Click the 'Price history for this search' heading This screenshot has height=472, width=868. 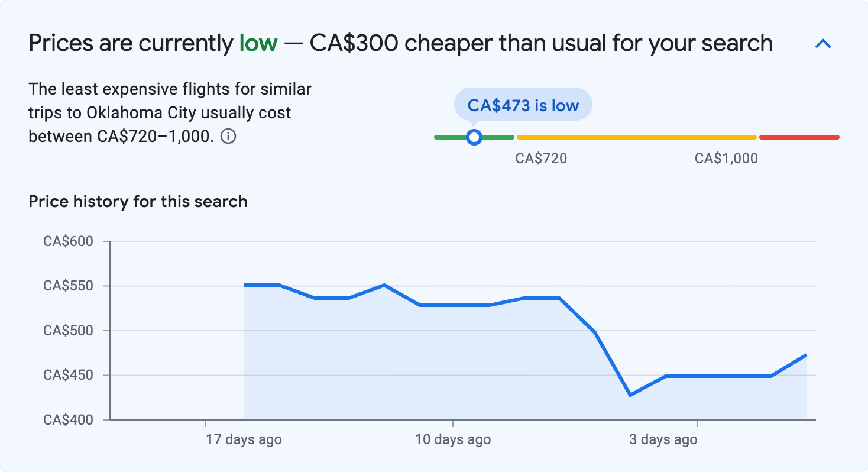click(x=138, y=202)
